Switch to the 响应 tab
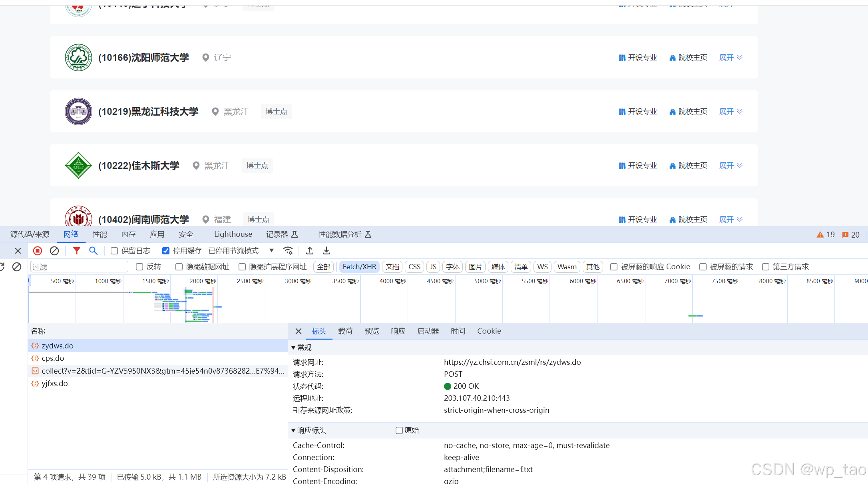 pyautogui.click(x=398, y=331)
